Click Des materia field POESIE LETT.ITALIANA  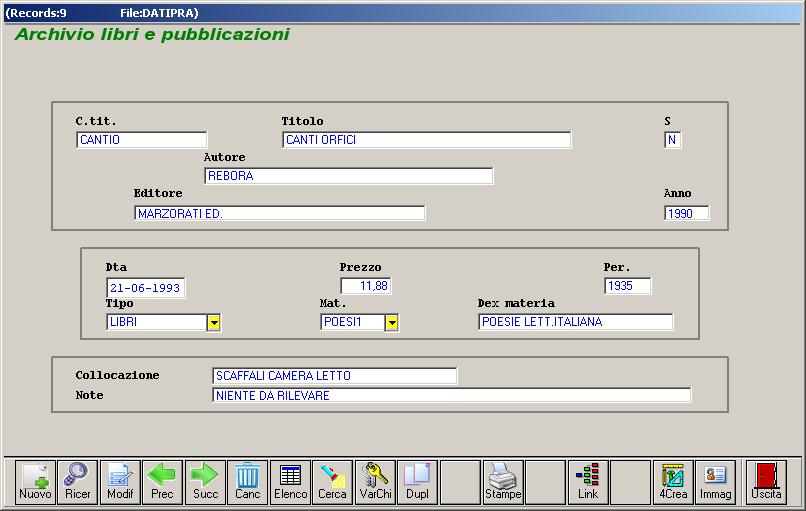(x=576, y=322)
